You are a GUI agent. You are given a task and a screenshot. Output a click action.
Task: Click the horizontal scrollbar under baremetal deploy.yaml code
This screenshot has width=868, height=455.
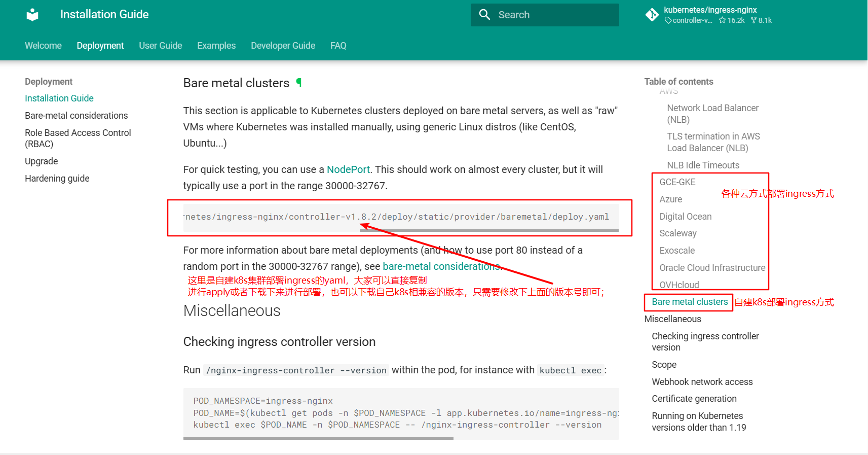click(x=489, y=230)
